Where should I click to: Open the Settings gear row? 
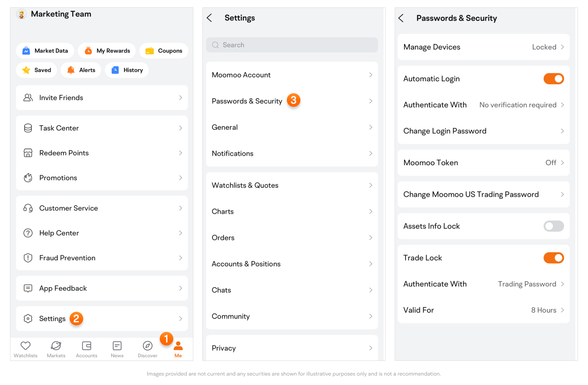(102, 319)
